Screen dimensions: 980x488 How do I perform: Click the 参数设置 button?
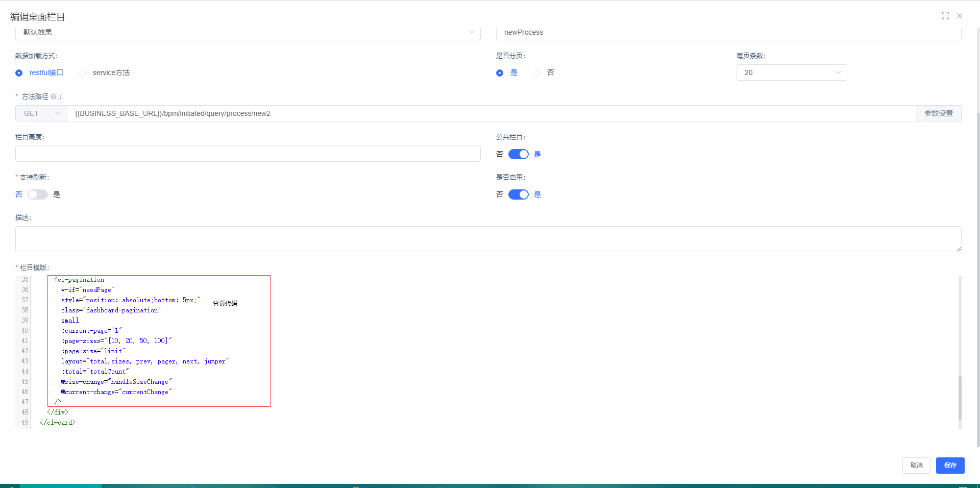[938, 113]
